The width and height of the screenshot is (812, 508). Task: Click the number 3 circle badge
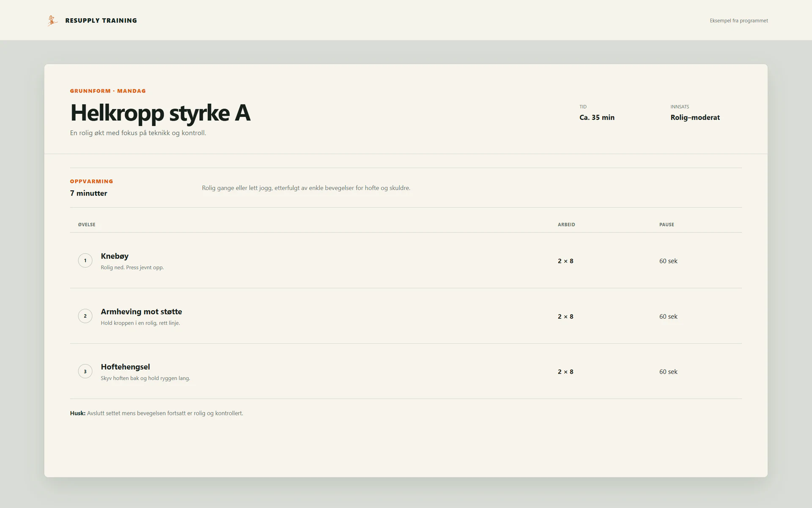(85, 371)
